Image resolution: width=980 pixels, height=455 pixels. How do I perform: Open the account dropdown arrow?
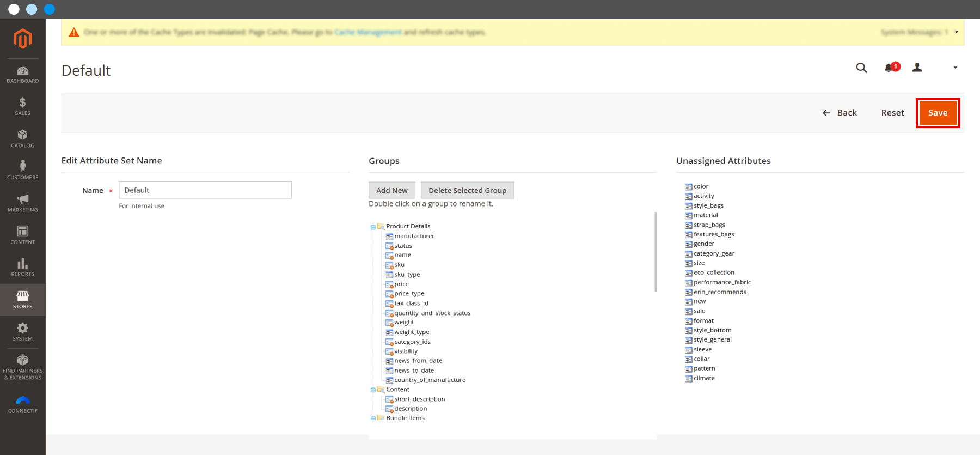pos(955,68)
